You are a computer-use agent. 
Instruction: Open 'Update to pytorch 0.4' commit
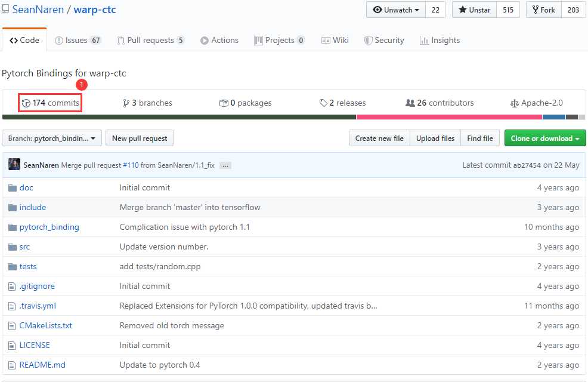click(160, 365)
